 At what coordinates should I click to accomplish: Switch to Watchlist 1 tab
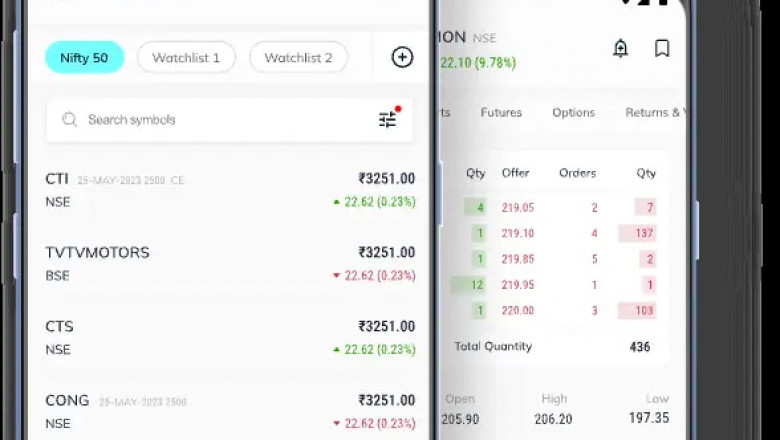[x=186, y=58]
